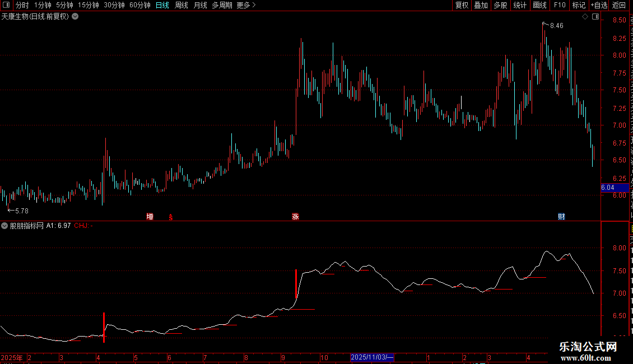Viewport: 633px width, 364px height.
Task: Click the 叠加 overlay button
Action: pyautogui.click(x=481, y=5)
